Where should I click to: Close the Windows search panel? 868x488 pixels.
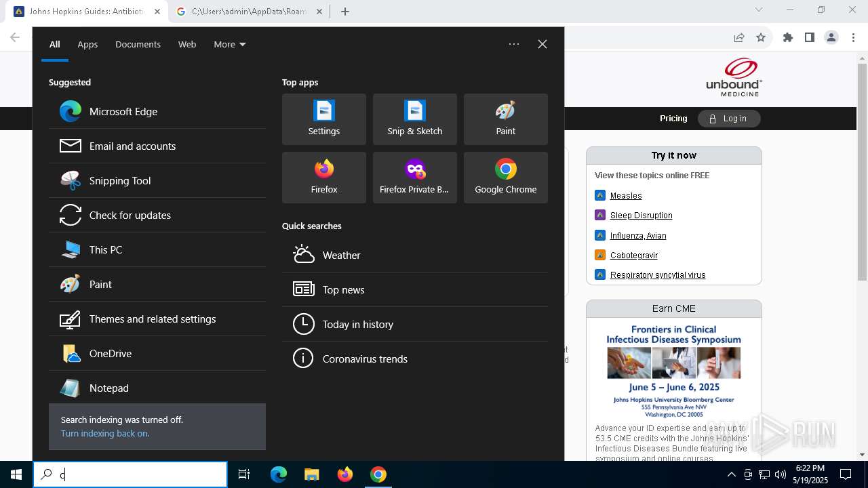542,44
